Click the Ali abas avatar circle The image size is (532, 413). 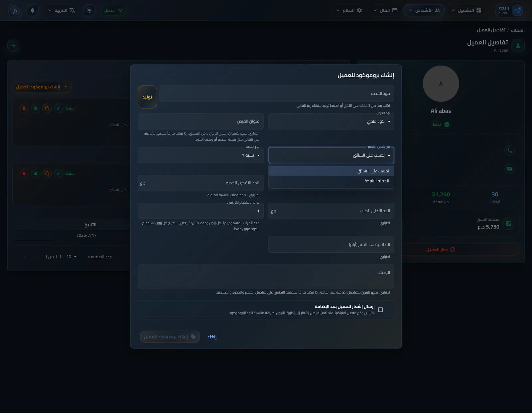pyautogui.click(x=441, y=84)
